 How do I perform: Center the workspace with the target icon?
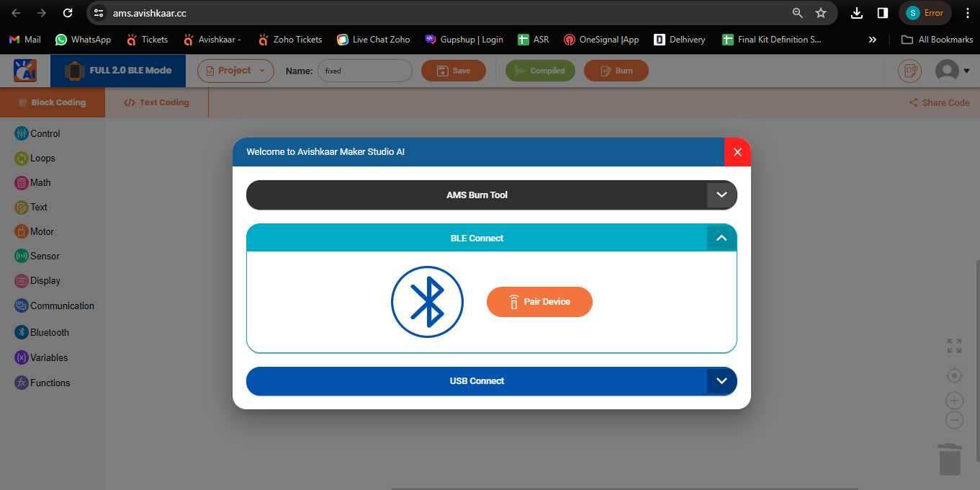(x=954, y=375)
